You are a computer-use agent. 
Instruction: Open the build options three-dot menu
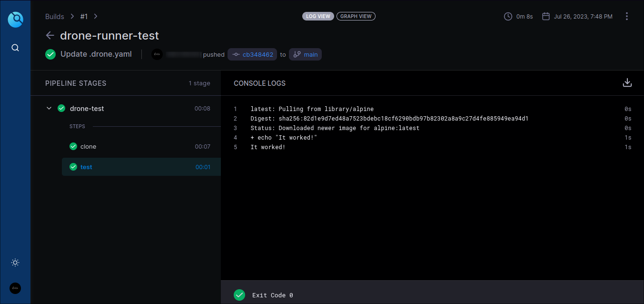point(627,16)
